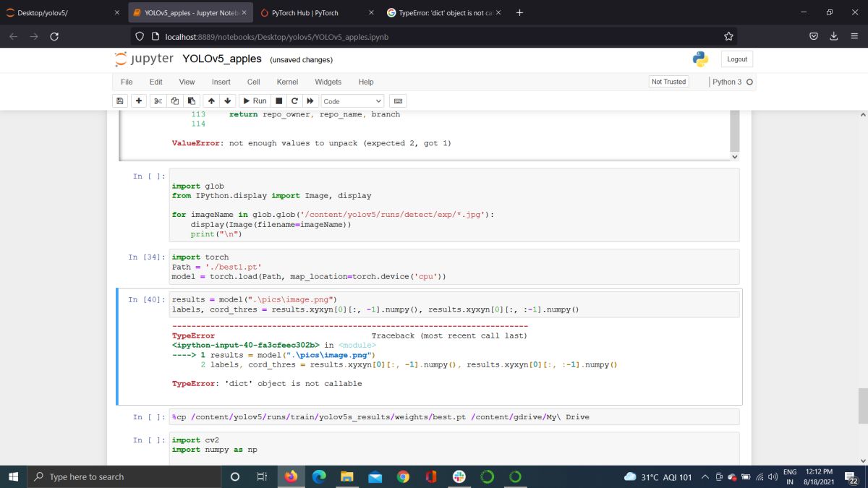Open the File menu

tap(127, 82)
